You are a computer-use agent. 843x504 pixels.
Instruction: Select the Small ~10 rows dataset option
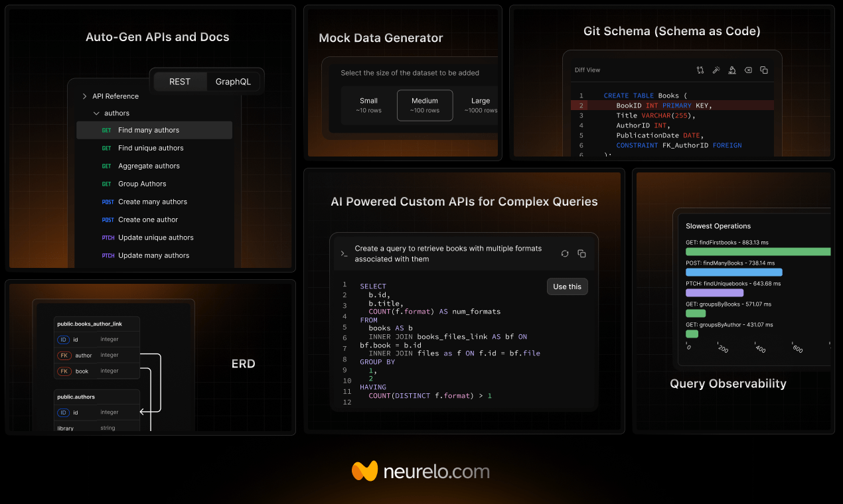(x=368, y=105)
